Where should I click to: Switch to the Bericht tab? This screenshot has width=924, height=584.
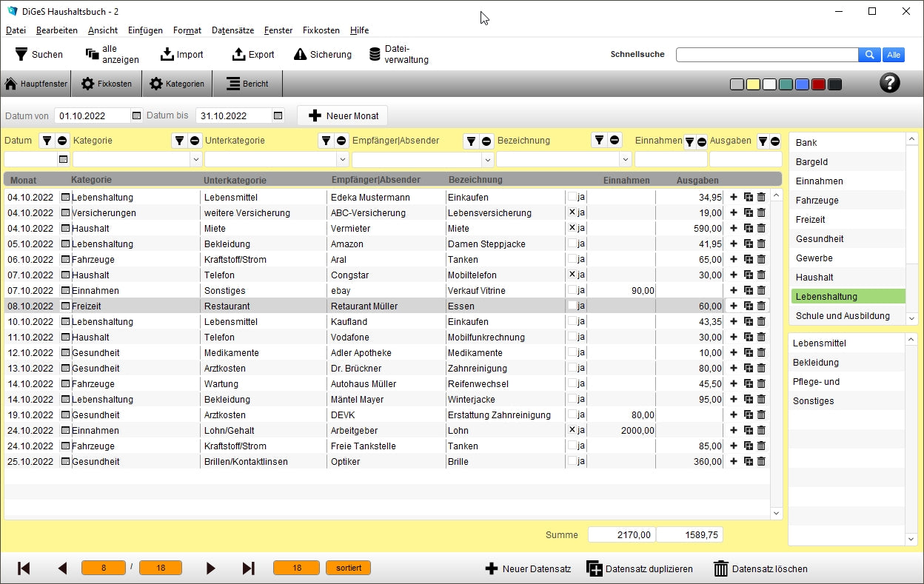point(247,84)
